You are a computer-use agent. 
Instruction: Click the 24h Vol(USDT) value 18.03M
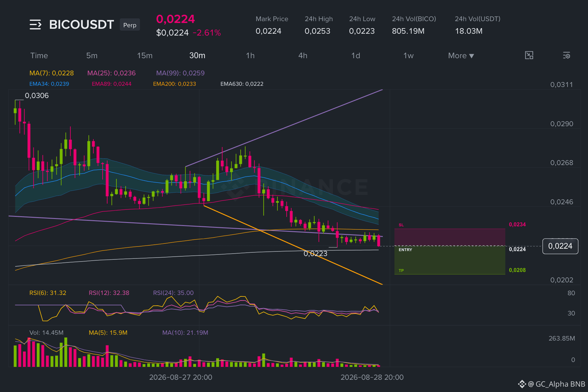pyautogui.click(x=469, y=31)
